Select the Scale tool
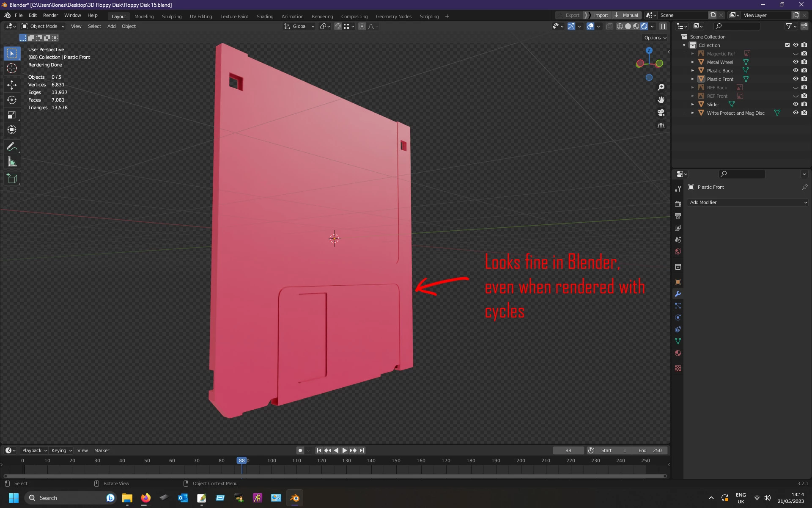 [12, 115]
